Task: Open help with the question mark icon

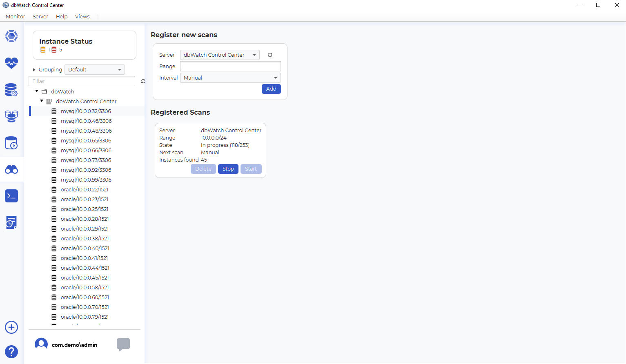Action: click(x=11, y=352)
